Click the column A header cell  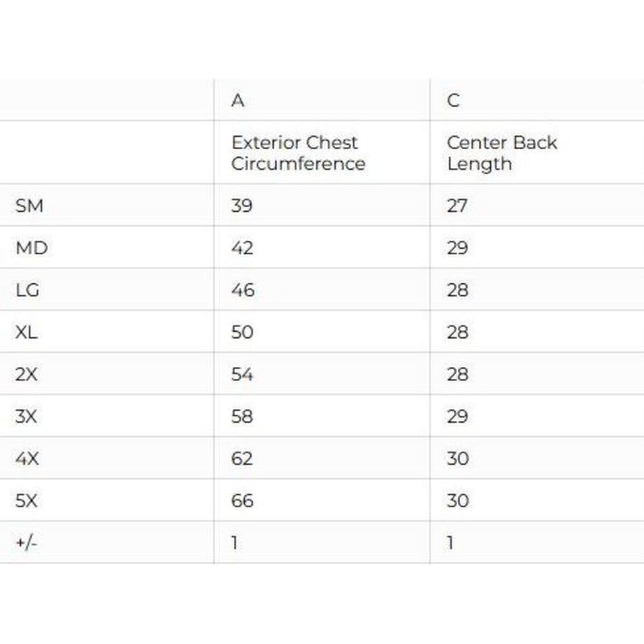pos(238,100)
